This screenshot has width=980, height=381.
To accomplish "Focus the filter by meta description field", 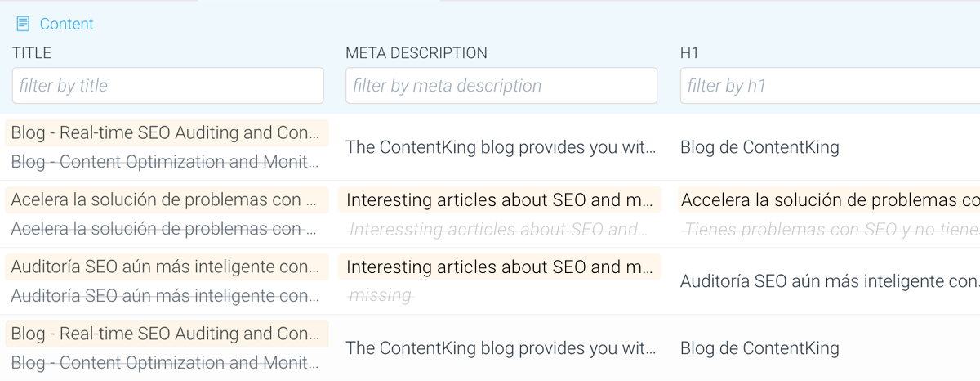I will point(501,86).
